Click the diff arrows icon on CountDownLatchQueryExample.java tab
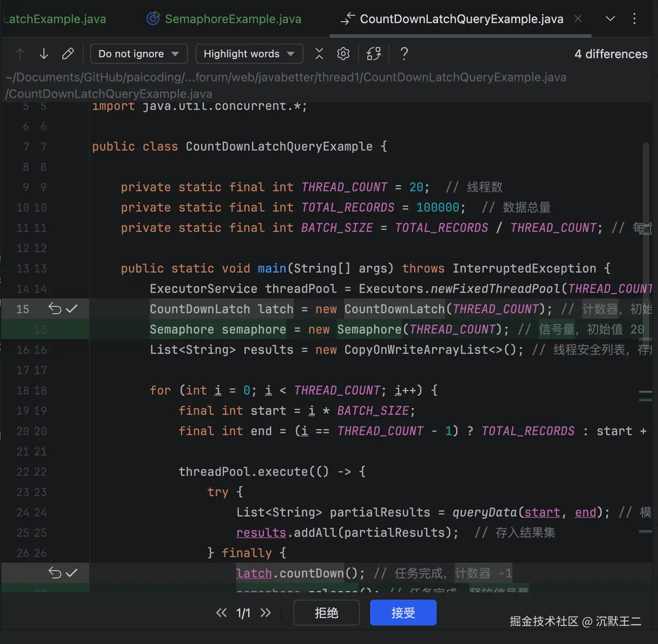This screenshot has height=644, width=658. point(347,18)
